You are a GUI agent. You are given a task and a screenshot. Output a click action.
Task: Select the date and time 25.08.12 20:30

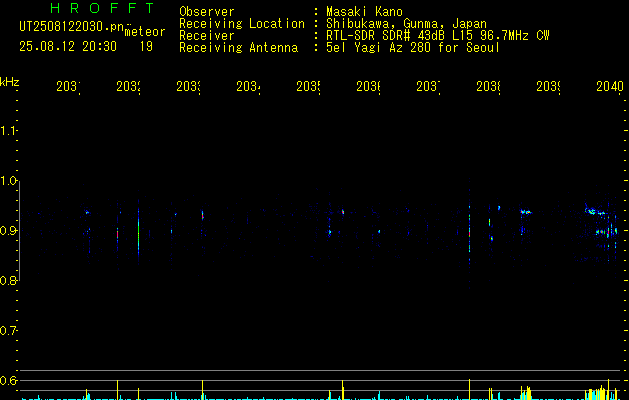pyautogui.click(x=68, y=47)
